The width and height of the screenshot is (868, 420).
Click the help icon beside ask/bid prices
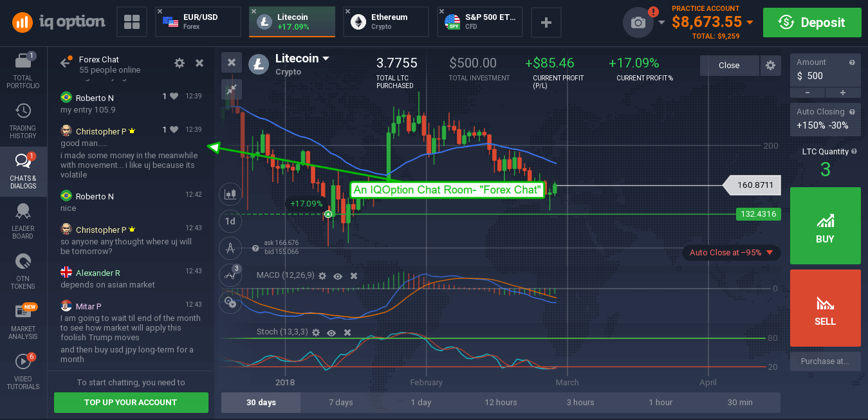[256, 248]
